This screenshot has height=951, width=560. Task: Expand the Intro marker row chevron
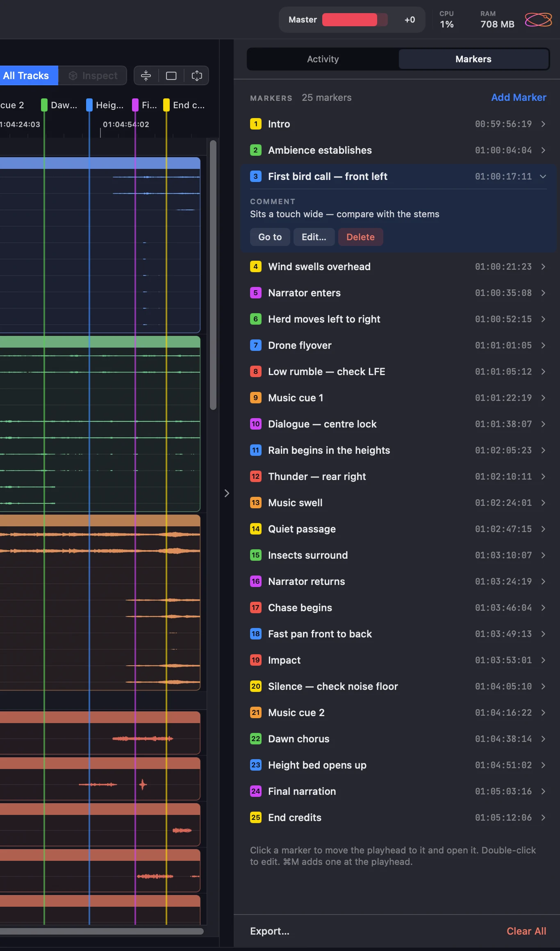tap(543, 124)
